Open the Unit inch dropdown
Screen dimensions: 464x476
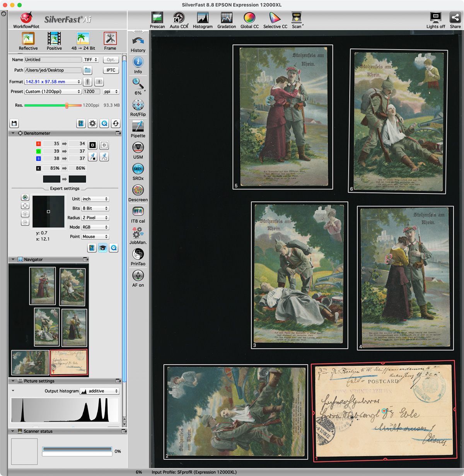tap(95, 199)
